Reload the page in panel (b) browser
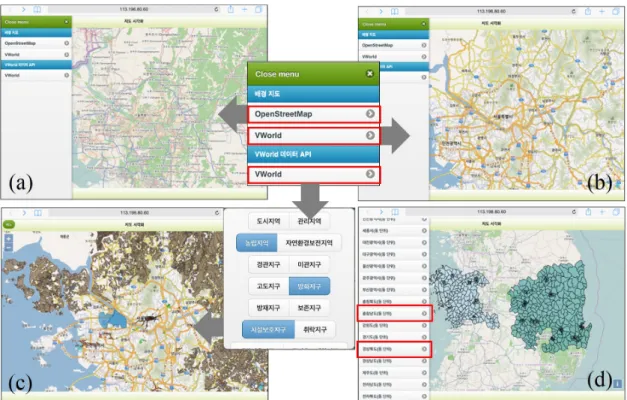The image size is (627, 400). pyautogui.click(x=573, y=11)
